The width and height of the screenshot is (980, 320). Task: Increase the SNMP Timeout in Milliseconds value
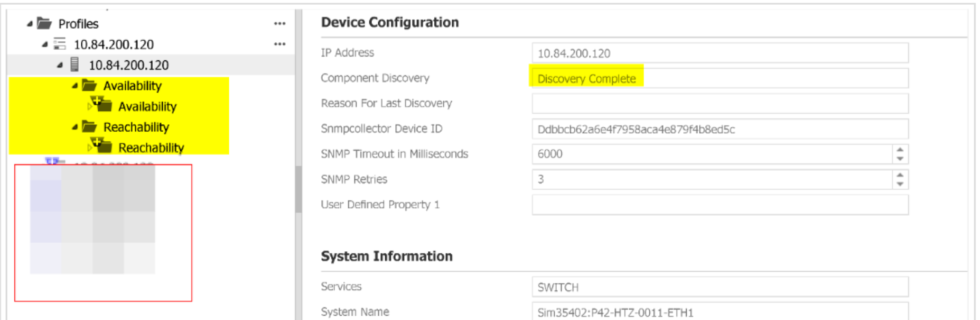pos(900,150)
